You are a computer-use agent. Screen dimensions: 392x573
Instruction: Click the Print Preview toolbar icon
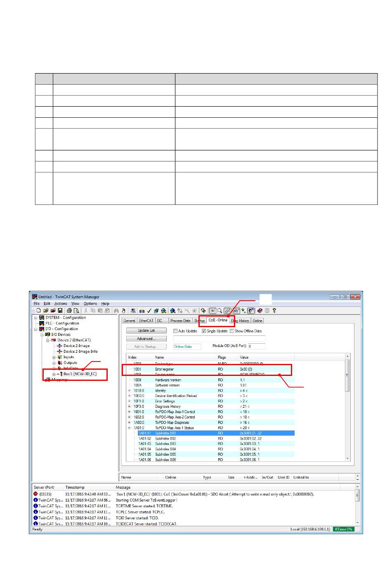click(x=76, y=311)
